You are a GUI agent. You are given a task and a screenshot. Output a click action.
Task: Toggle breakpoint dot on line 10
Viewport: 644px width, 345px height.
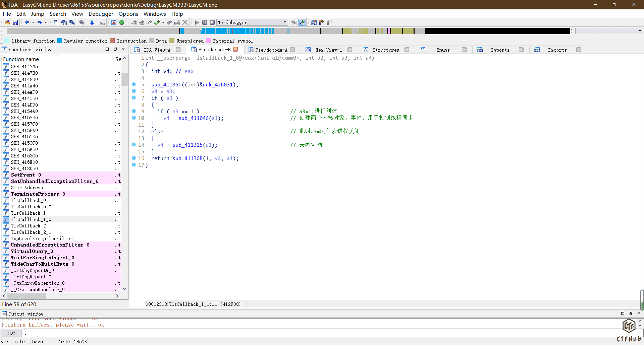[134, 118]
